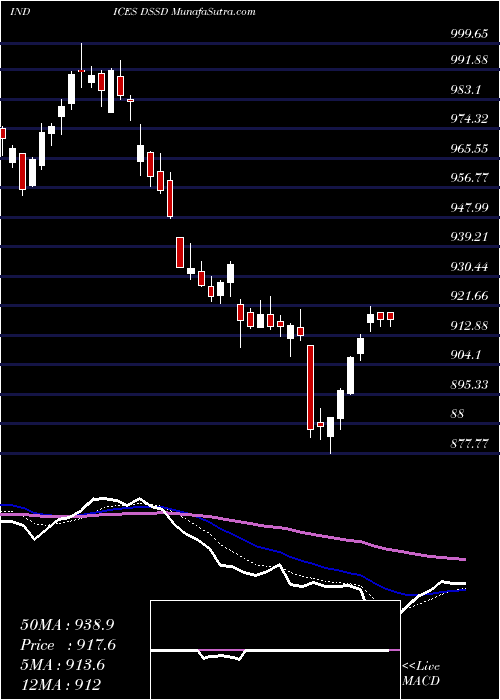
Task: Click the 921.66 price label
Action: click(469, 296)
